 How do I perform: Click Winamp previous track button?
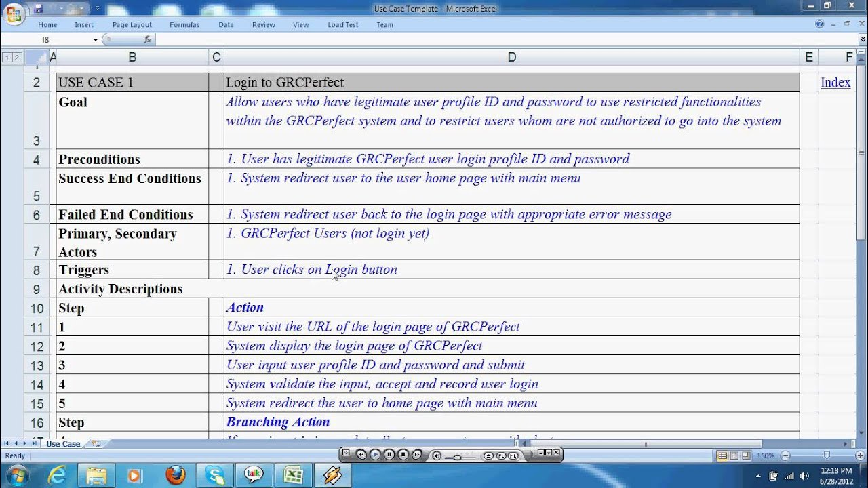361,455
